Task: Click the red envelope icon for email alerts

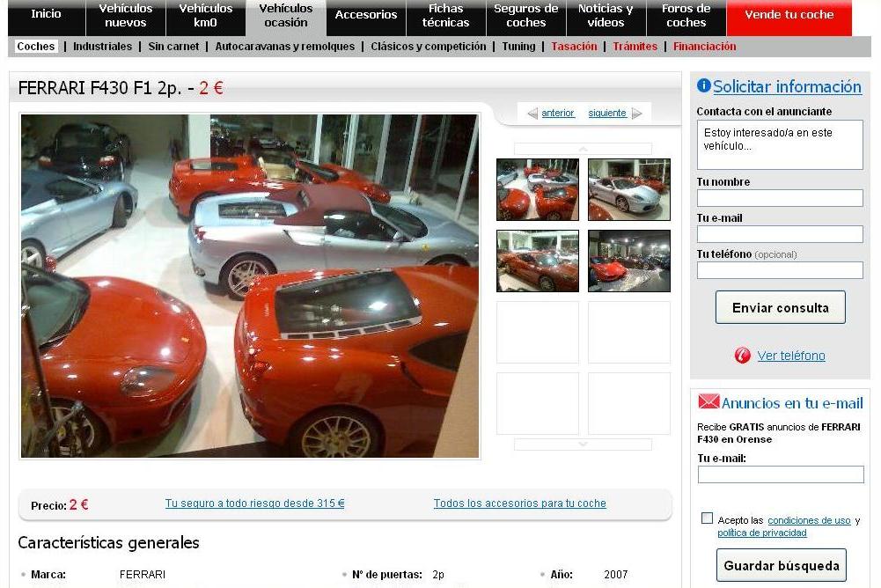Action: [x=708, y=402]
